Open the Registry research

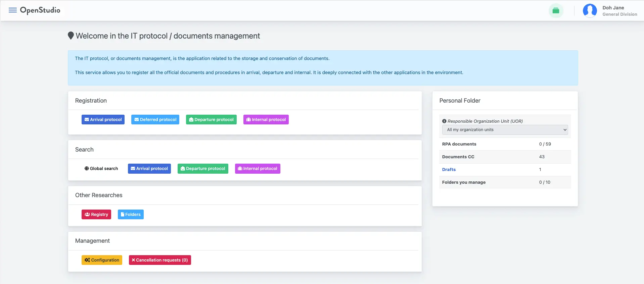96,215
